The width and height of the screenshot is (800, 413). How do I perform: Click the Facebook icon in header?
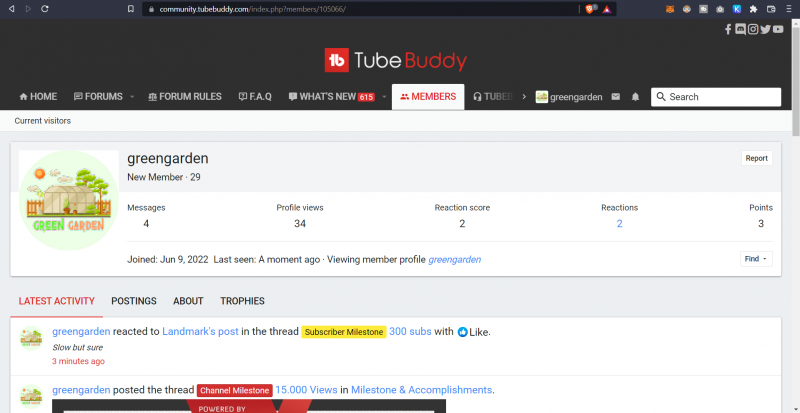point(728,29)
